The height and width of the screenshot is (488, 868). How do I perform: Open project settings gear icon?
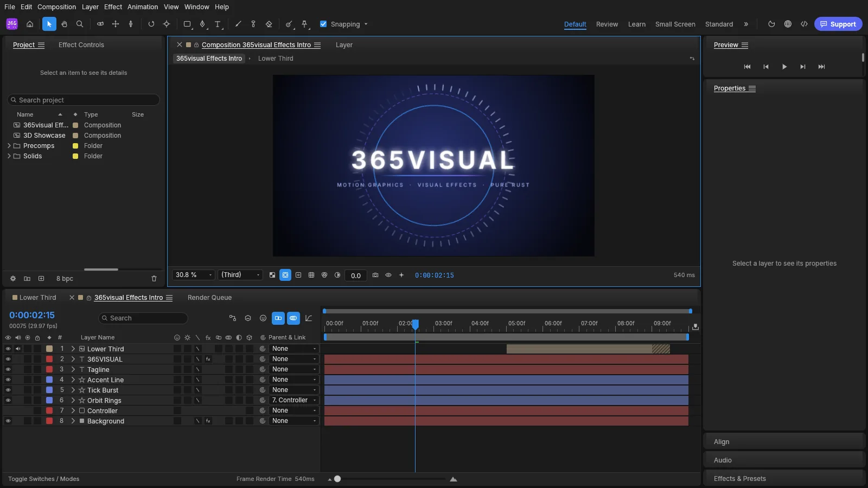tap(13, 279)
